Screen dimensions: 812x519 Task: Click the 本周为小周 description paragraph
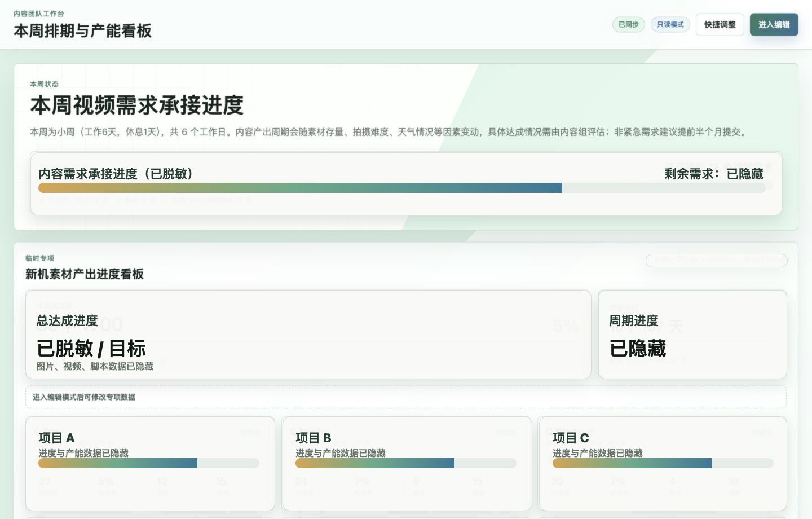point(389,132)
